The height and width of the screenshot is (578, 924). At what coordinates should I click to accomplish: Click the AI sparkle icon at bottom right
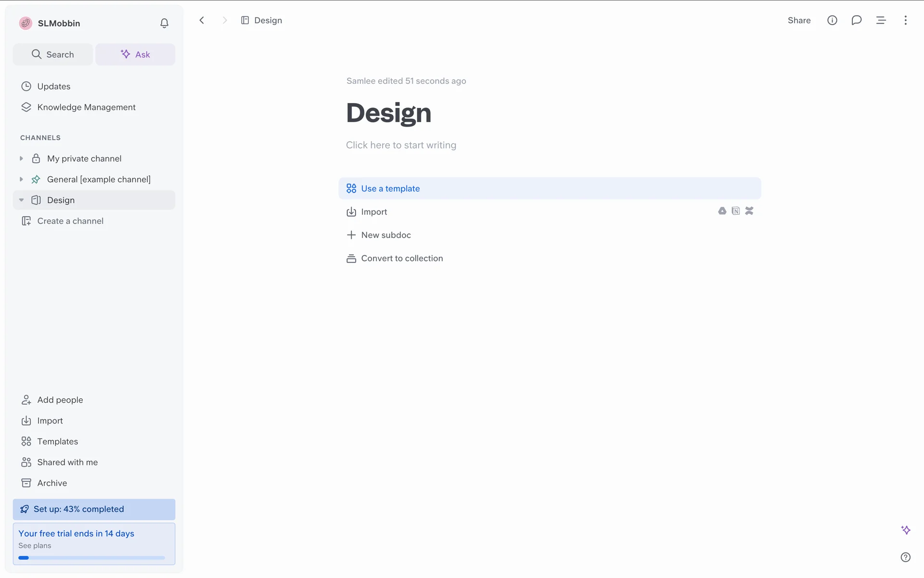coord(905,530)
